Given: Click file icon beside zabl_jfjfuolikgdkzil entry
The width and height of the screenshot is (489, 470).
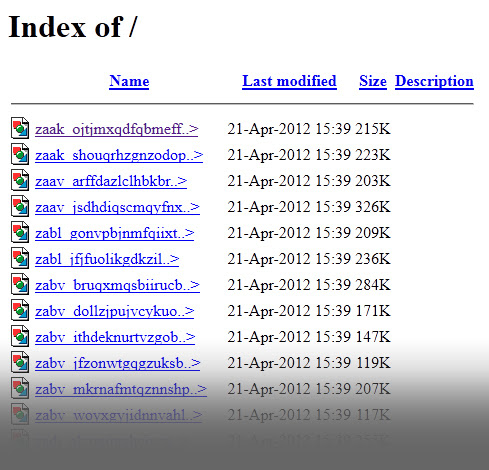Looking at the screenshot, I should [20, 258].
